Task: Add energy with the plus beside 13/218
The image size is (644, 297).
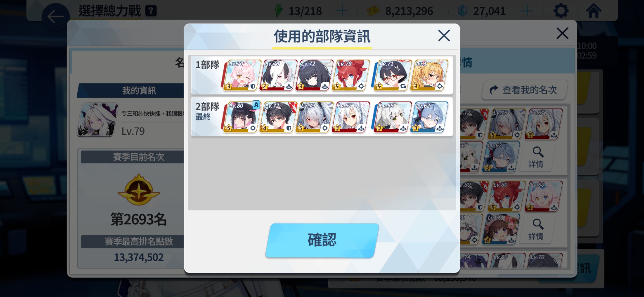Action: pos(342,11)
